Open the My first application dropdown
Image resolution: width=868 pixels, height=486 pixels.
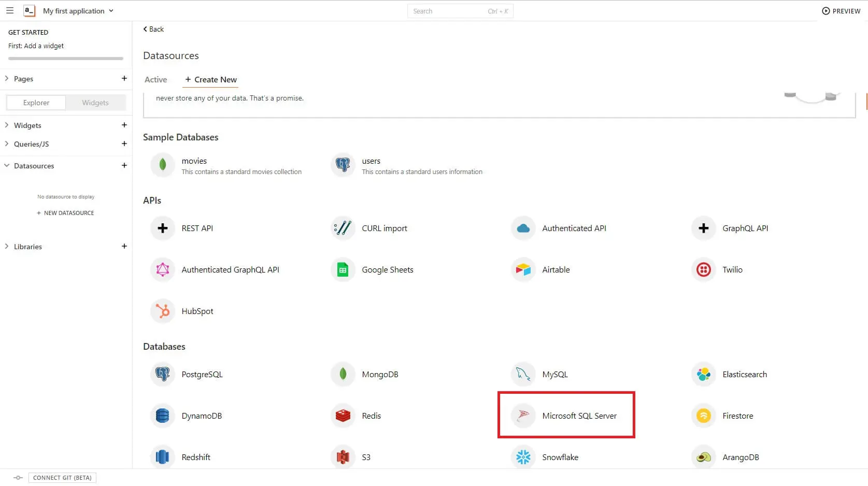78,11
